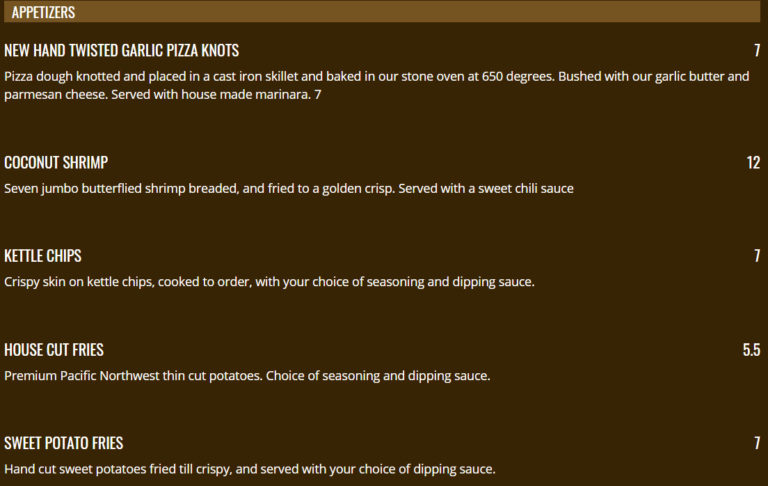The height and width of the screenshot is (486, 768).
Task: Click 'Served with a sweet chili sauce' text
Action: click(x=486, y=188)
